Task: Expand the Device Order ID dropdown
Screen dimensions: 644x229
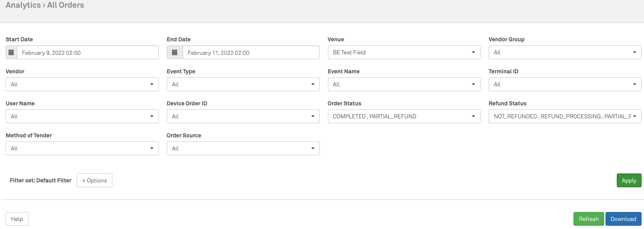Action: point(243,116)
